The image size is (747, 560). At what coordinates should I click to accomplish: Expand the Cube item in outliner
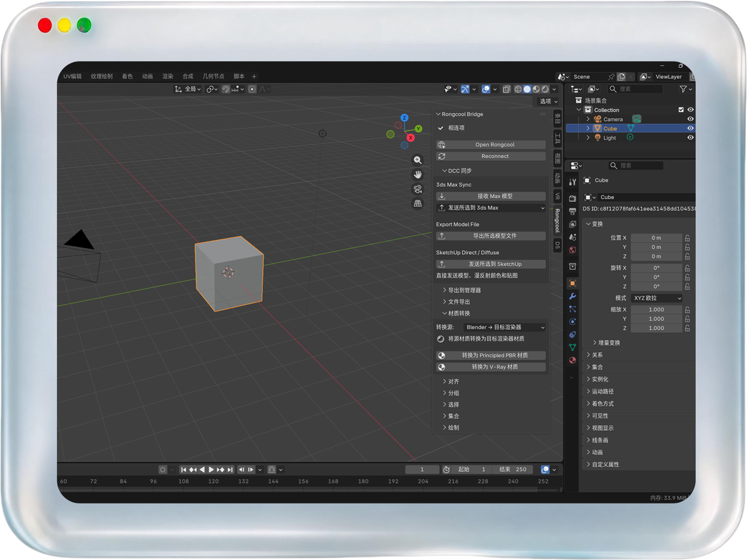pyautogui.click(x=588, y=128)
